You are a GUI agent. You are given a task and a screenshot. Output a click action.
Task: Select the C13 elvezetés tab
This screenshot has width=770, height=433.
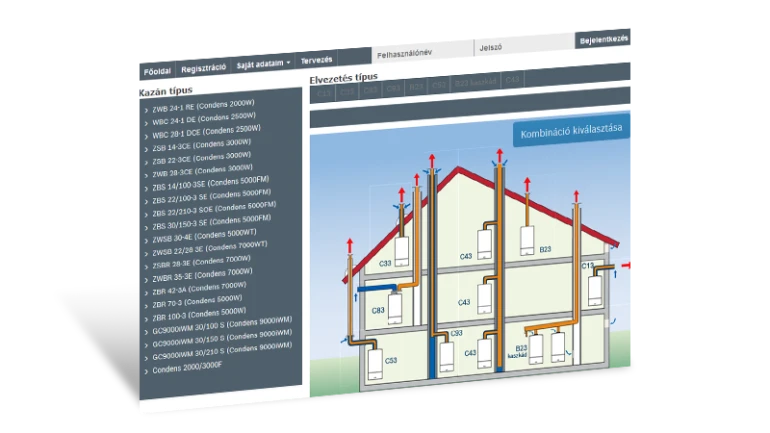pyautogui.click(x=323, y=93)
